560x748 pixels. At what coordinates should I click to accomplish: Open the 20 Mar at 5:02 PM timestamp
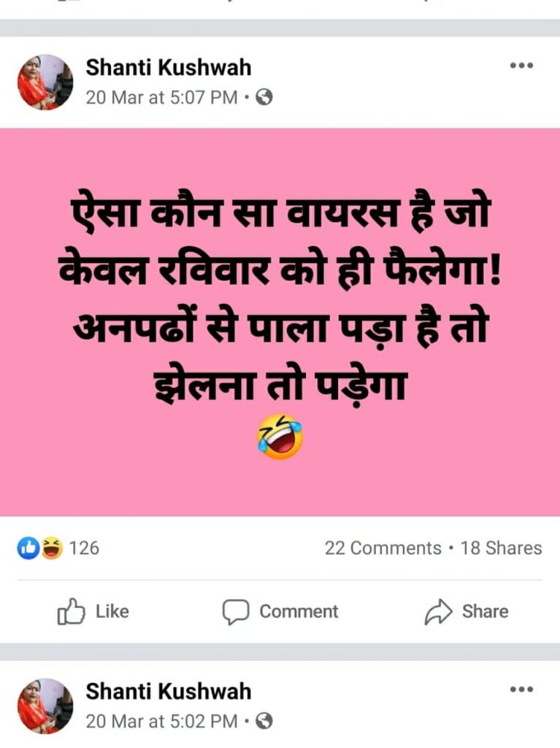[x=161, y=721]
